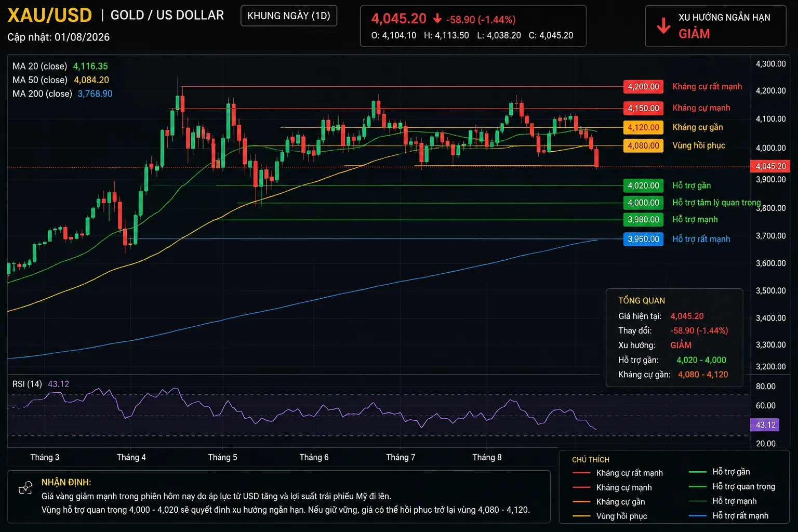This screenshot has width=798, height=532.
Task: Select the open value O: 4,104.10
Action: pyautogui.click(x=394, y=35)
